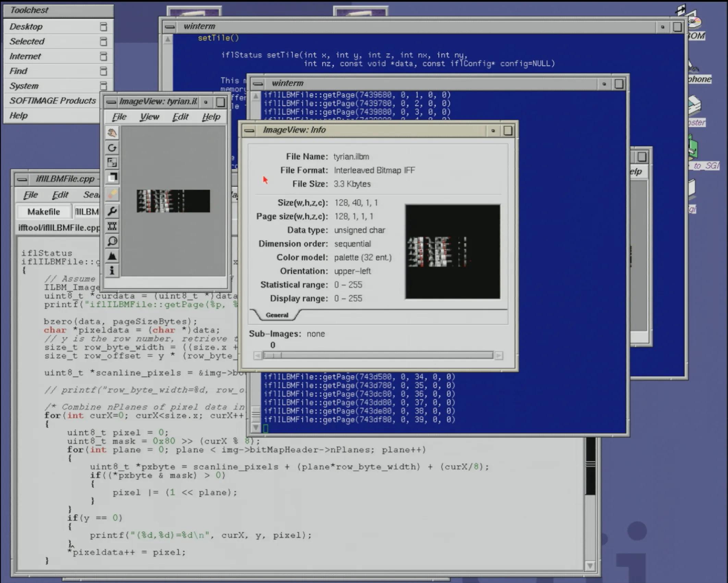Click the tyrian image in ImageView canvas

173,201
